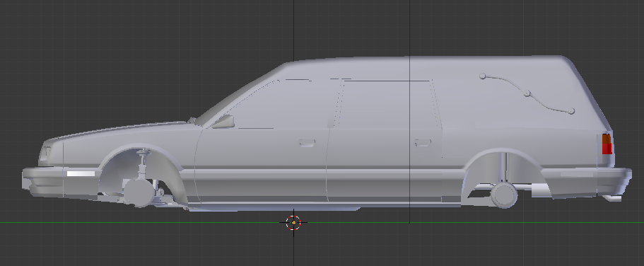
Task: Select the rear wheel hub
Action: pos(504,195)
